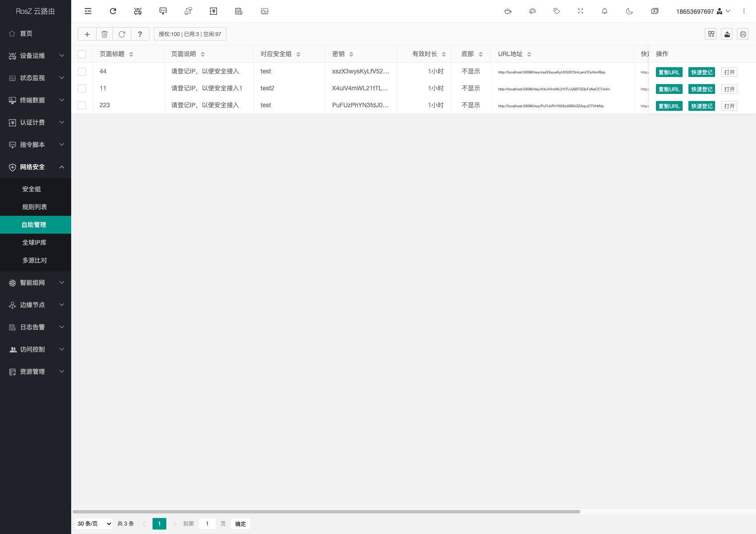Click the page number jump input field
The image size is (756, 534).
click(x=207, y=524)
